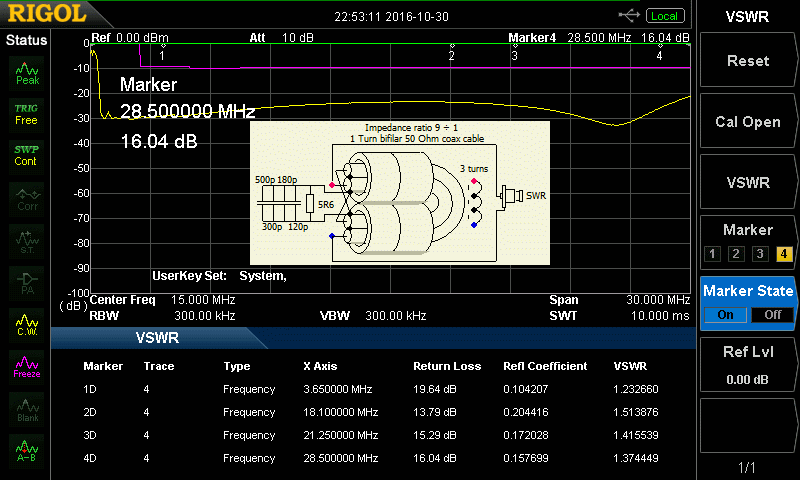
Task: Click the Corr correction status icon
Action: pyautogui.click(x=27, y=198)
